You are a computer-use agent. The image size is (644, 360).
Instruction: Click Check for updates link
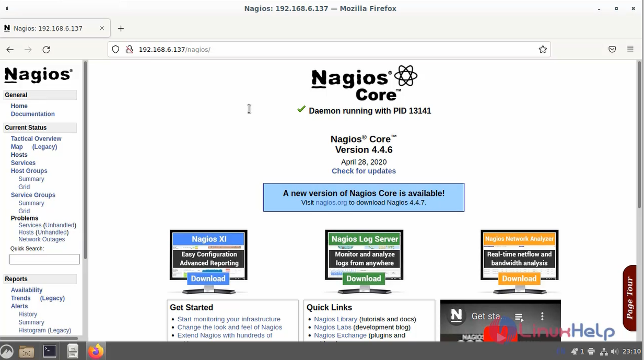[x=364, y=171]
